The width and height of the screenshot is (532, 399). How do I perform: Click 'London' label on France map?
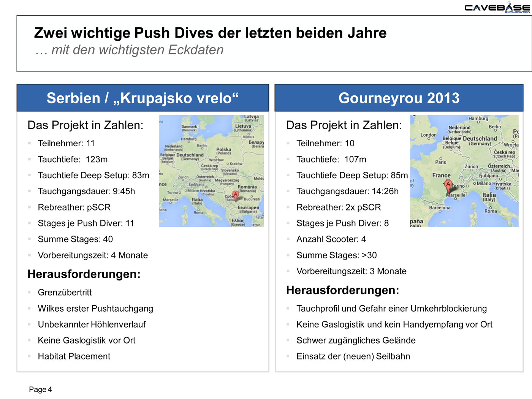tap(428, 135)
